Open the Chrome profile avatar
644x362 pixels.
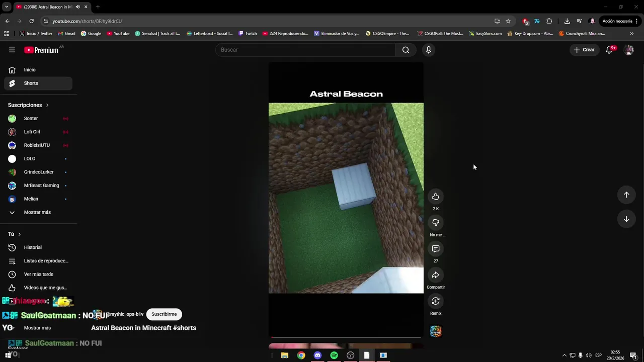(x=592, y=21)
